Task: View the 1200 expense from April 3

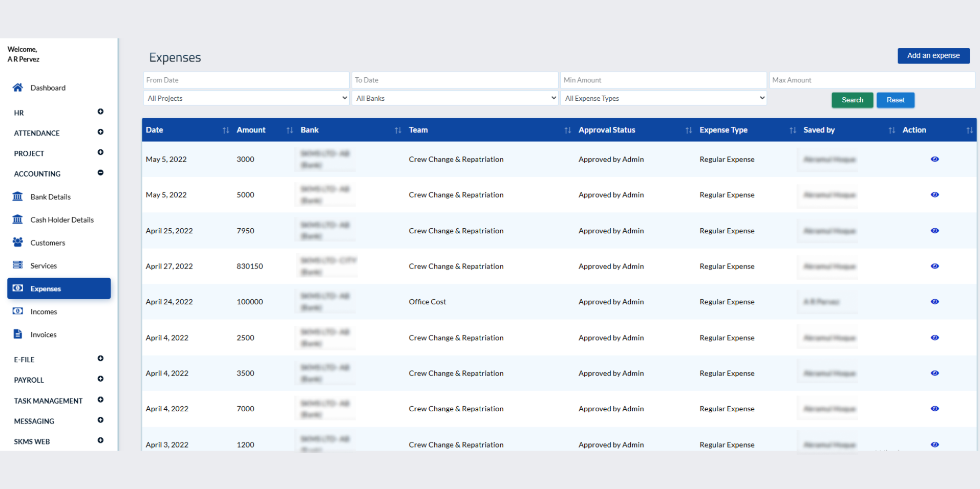Action: coord(934,444)
